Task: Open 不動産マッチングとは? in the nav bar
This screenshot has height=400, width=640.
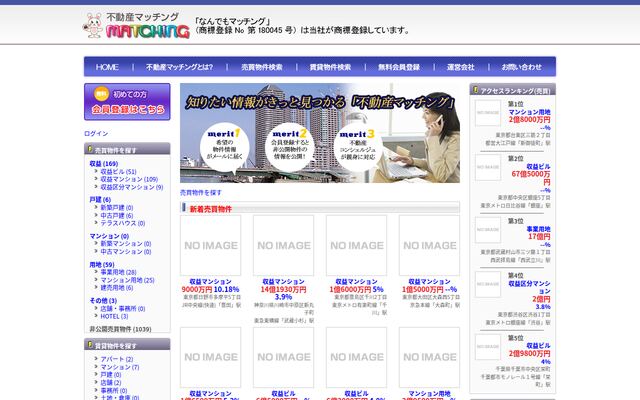Action: pos(180,67)
